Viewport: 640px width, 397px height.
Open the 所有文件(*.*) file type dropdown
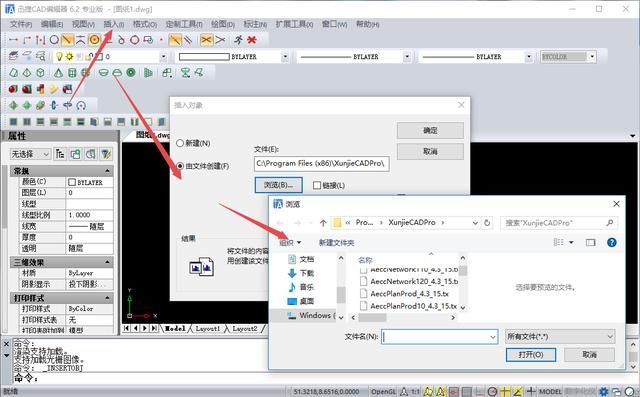(x=560, y=337)
